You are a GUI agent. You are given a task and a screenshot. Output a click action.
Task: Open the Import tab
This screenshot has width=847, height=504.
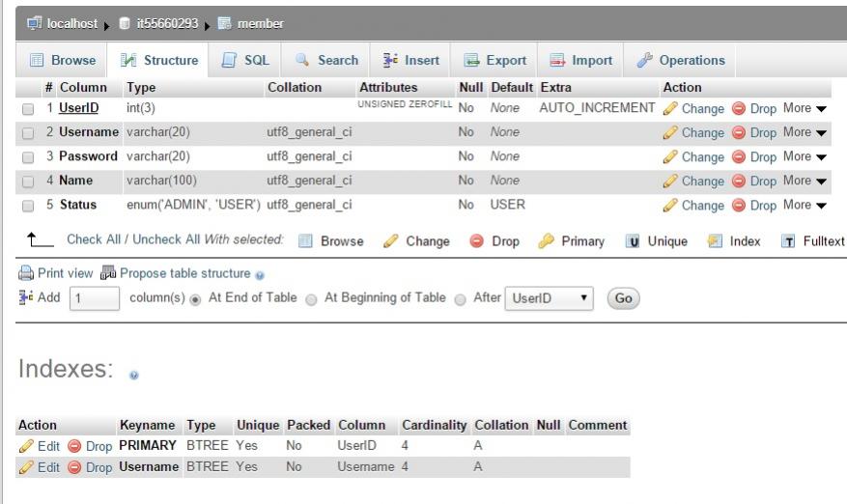click(580, 60)
